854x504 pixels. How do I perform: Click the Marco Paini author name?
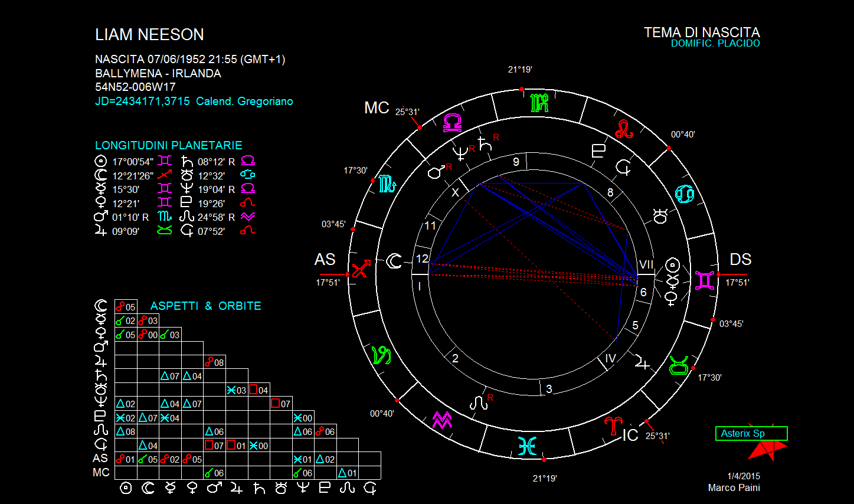[x=734, y=488]
